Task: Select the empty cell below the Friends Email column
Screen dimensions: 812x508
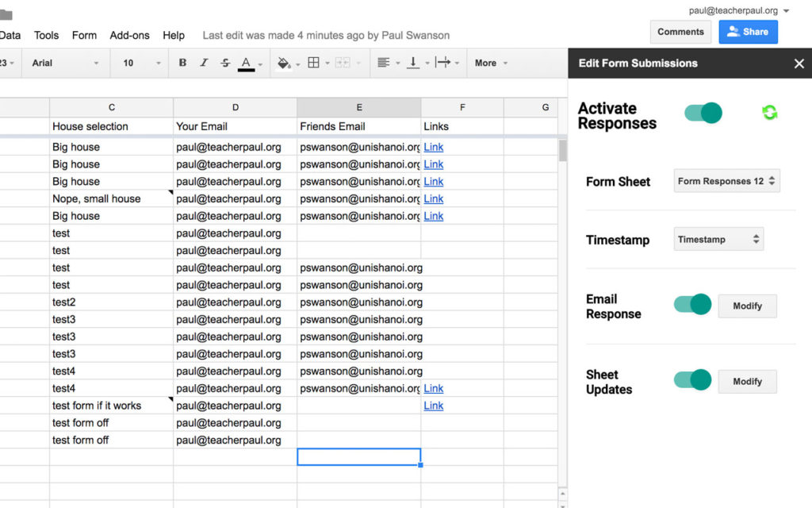Action: coord(358,456)
